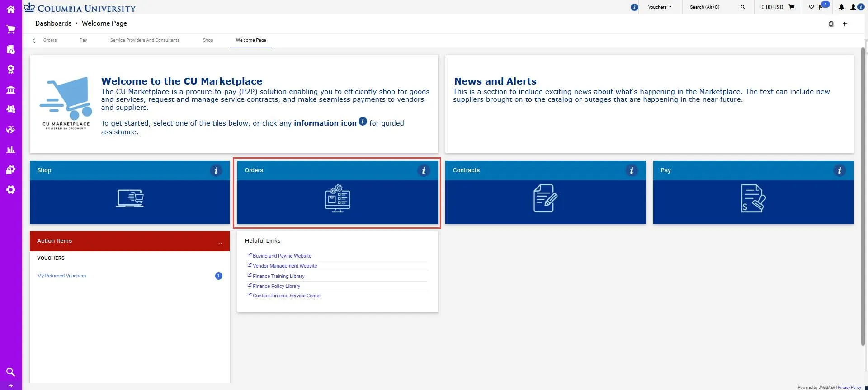Open the Sourcing globe-search sidebar icon

11,129
